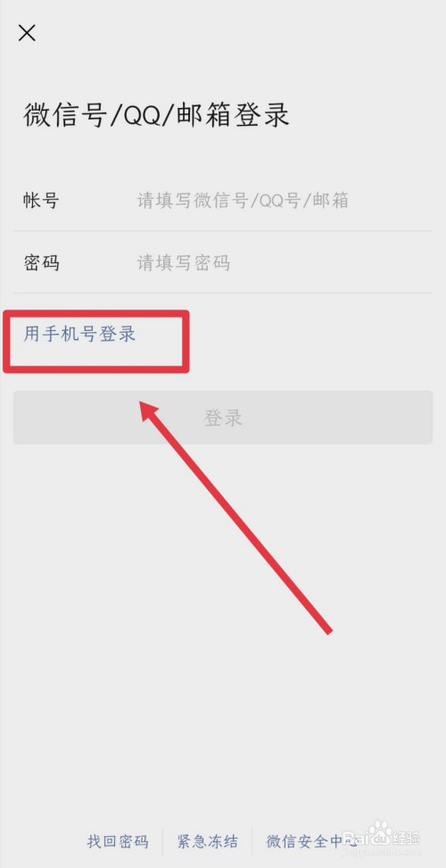
Task: Tap the grey 登录 button
Action: 223,417
